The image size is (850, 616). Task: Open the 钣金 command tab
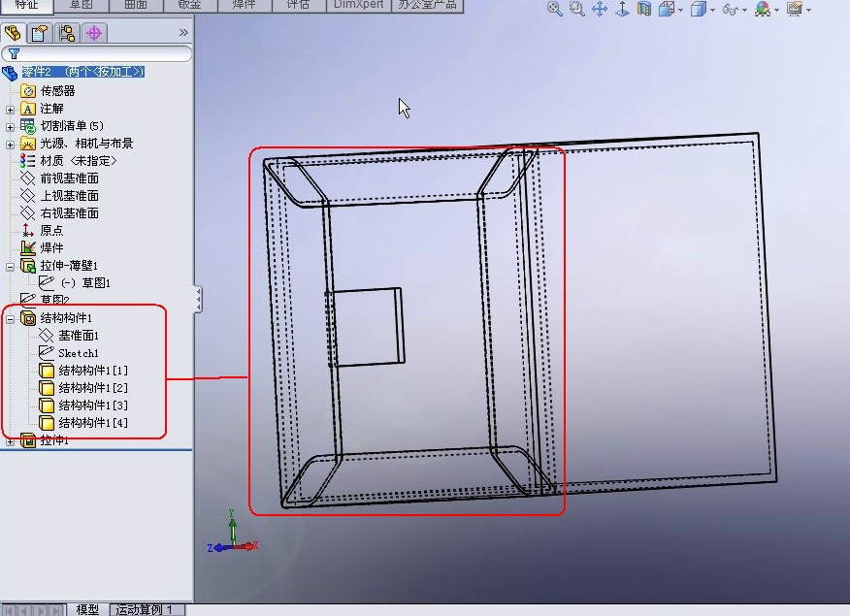190,5
